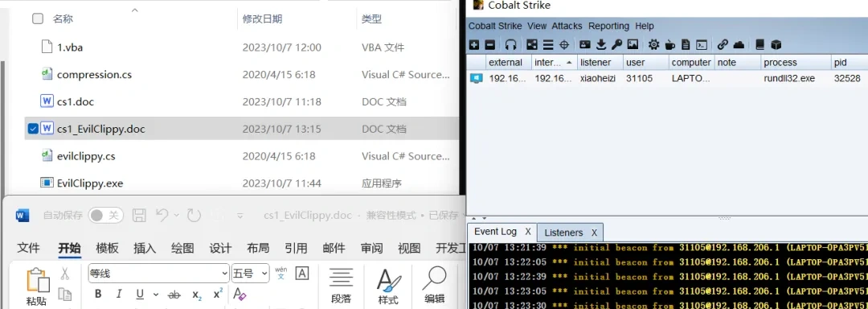This screenshot has width=868, height=309.
Task: Click the crosshair targets icon
Action: point(564,45)
